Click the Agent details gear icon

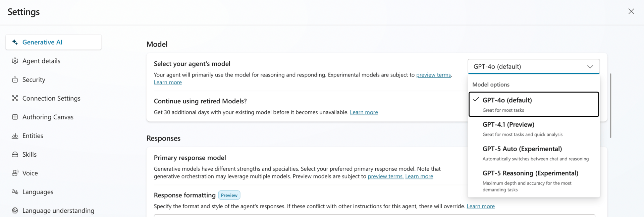pyautogui.click(x=15, y=61)
